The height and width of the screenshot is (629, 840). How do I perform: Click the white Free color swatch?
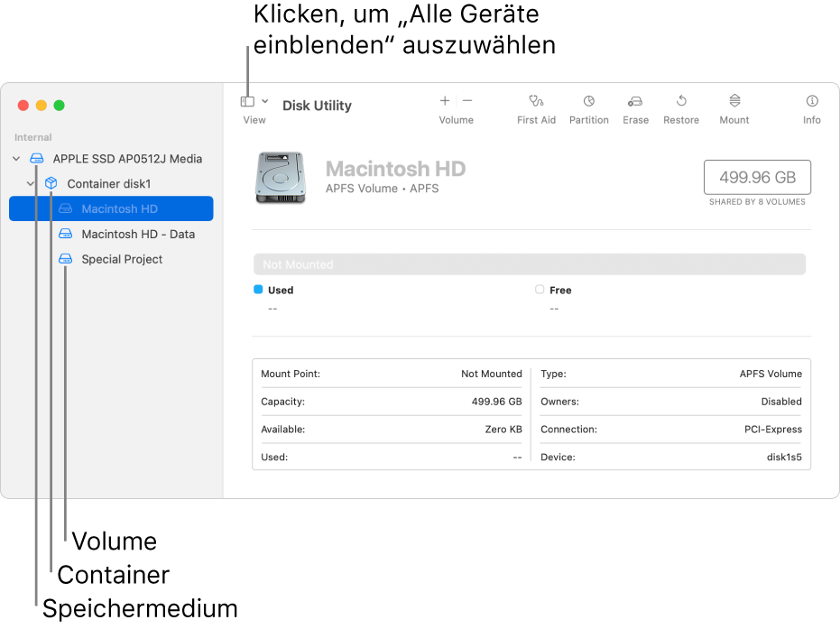540,290
